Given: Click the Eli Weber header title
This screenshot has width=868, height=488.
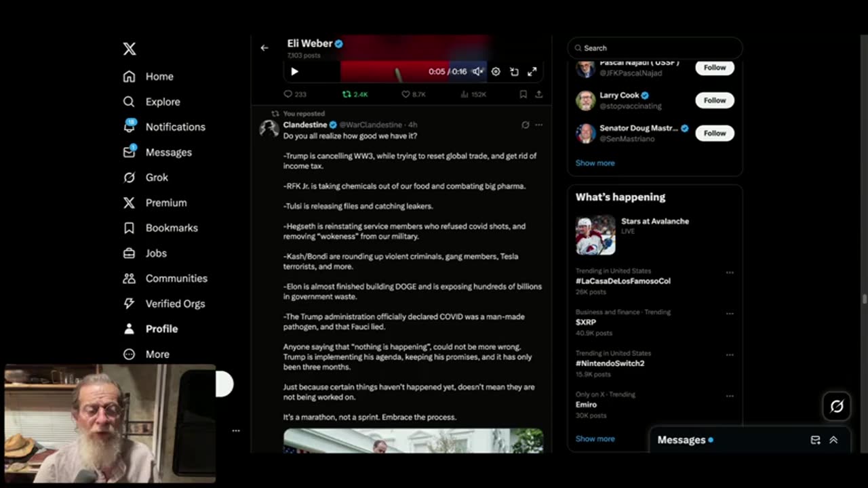Looking at the screenshot, I should click(x=310, y=43).
